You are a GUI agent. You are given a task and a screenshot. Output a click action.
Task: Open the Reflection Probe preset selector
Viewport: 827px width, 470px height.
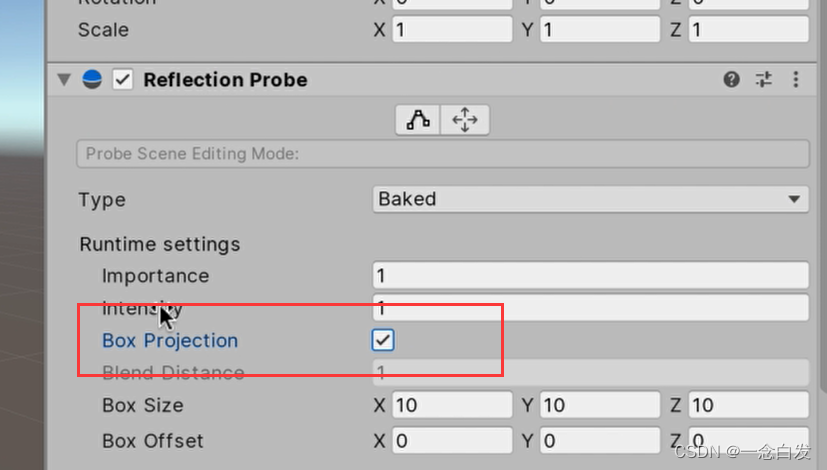pyautogui.click(x=764, y=80)
